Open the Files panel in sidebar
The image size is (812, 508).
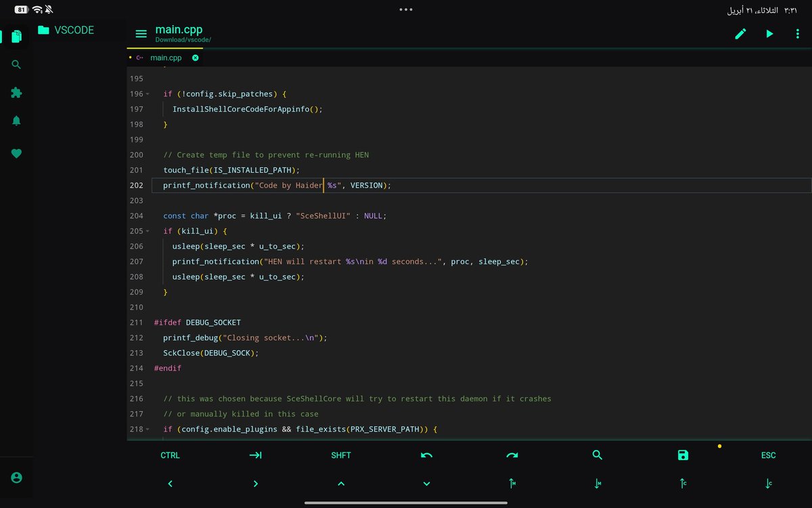tap(16, 36)
